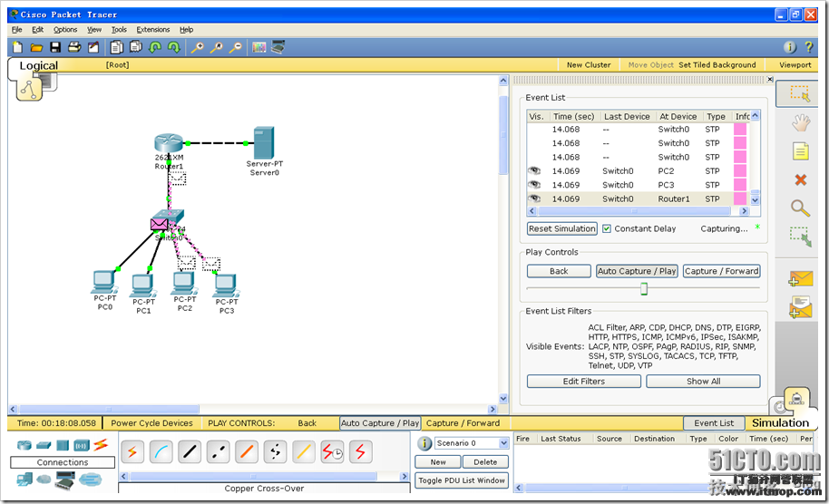Switch to the Simulation tab
The image size is (829, 504).
pyautogui.click(x=780, y=422)
